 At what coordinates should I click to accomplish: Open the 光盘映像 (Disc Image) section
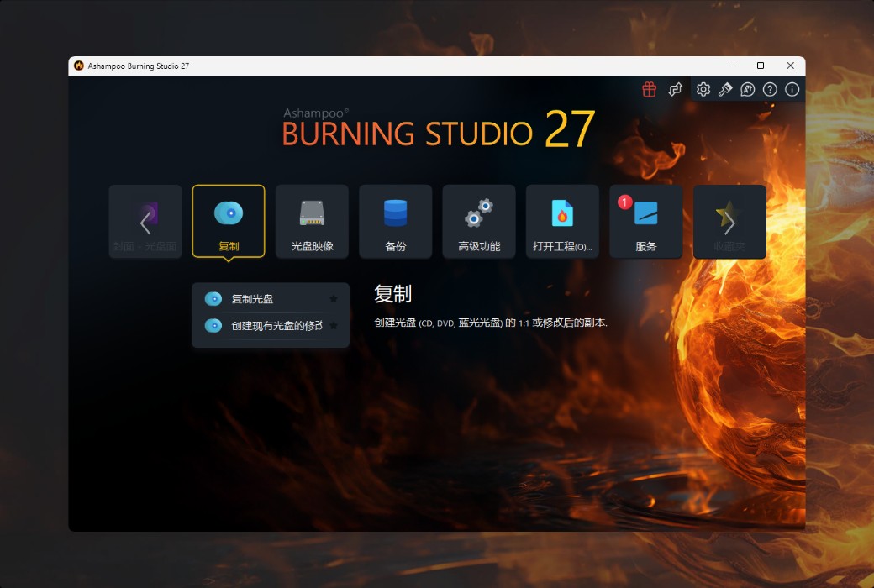pos(312,221)
